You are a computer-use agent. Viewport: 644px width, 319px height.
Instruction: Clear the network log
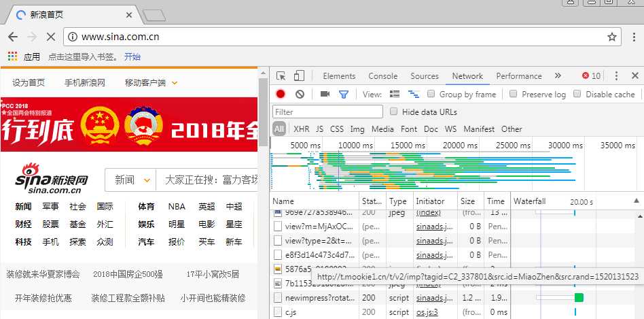[300, 94]
